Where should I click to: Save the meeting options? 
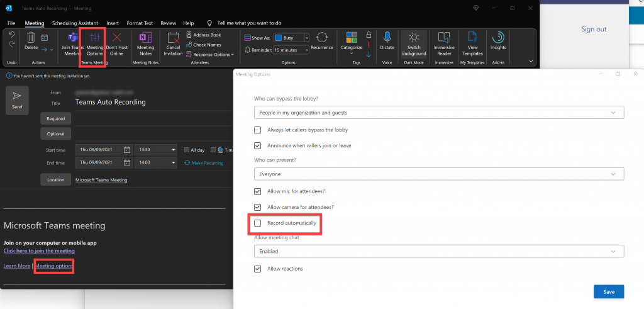(609, 292)
